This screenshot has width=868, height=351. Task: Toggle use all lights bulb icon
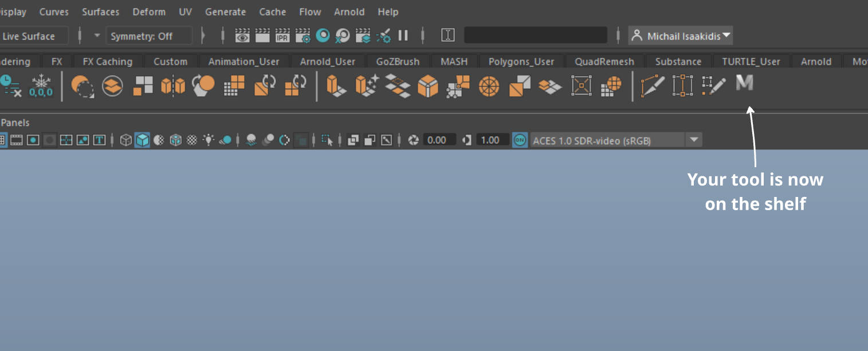pos(209,140)
